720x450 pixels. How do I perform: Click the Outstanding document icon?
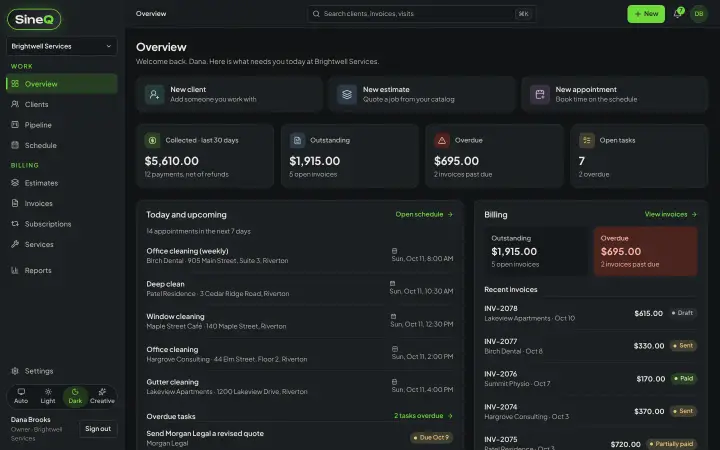(297, 141)
